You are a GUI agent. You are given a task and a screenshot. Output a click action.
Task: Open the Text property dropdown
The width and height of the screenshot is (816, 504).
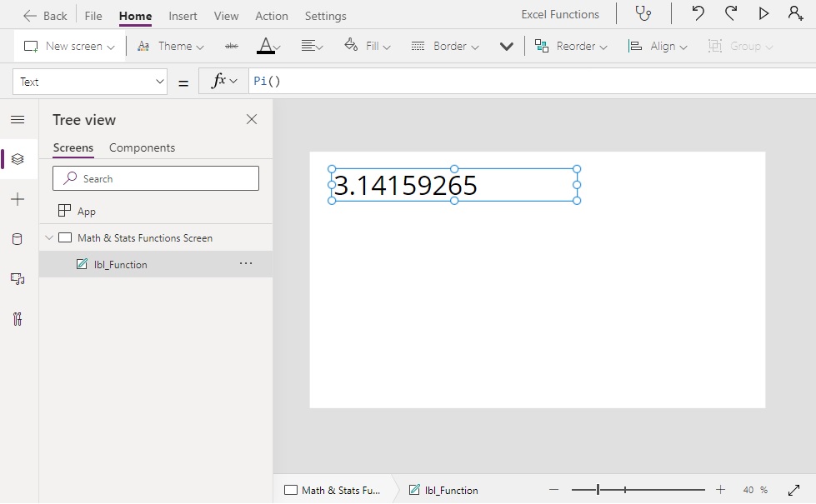pos(90,82)
